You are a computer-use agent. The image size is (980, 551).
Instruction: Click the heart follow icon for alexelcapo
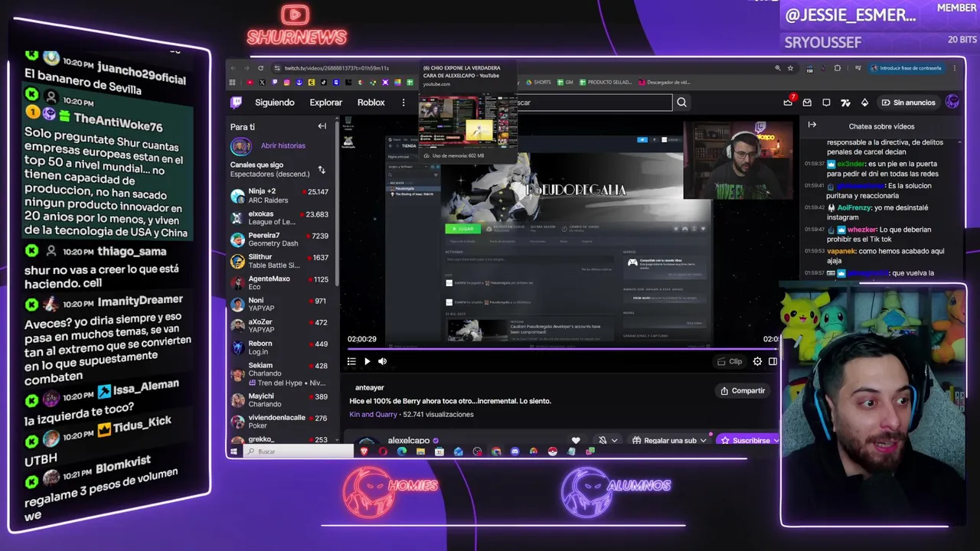pyautogui.click(x=576, y=441)
